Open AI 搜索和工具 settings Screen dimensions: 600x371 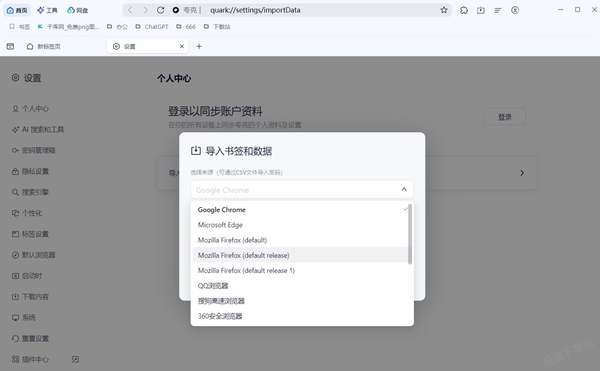point(38,130)
